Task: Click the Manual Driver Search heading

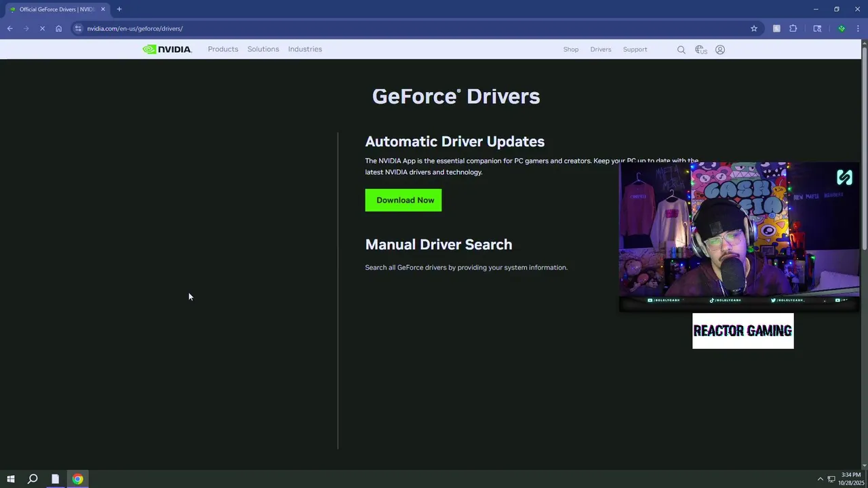Action: [439, 245]
